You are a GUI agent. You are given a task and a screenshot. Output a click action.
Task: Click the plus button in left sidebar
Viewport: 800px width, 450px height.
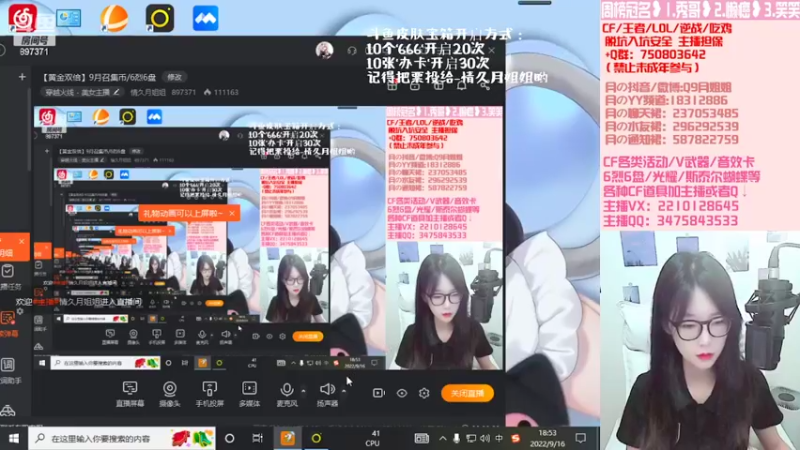22,77
